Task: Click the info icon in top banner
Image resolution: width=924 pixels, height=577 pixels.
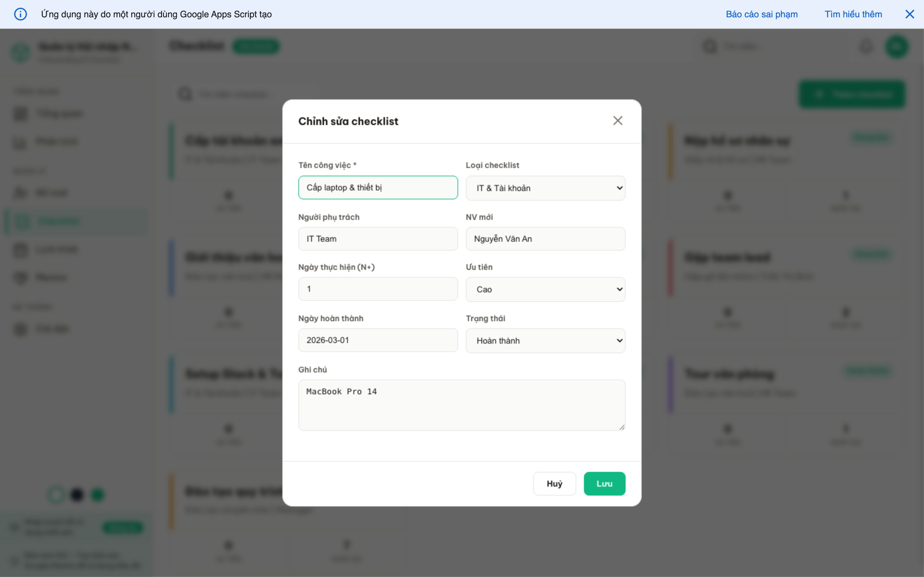Action: tap(20, 14)
